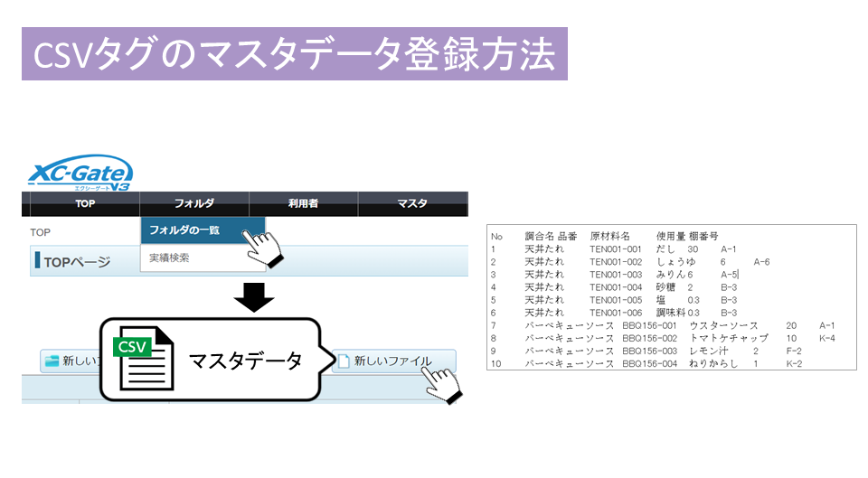The height and width of the screenshot is (478, 868).
Task: Click the XC-Gate V3 logo
Action: coord(80,172)
